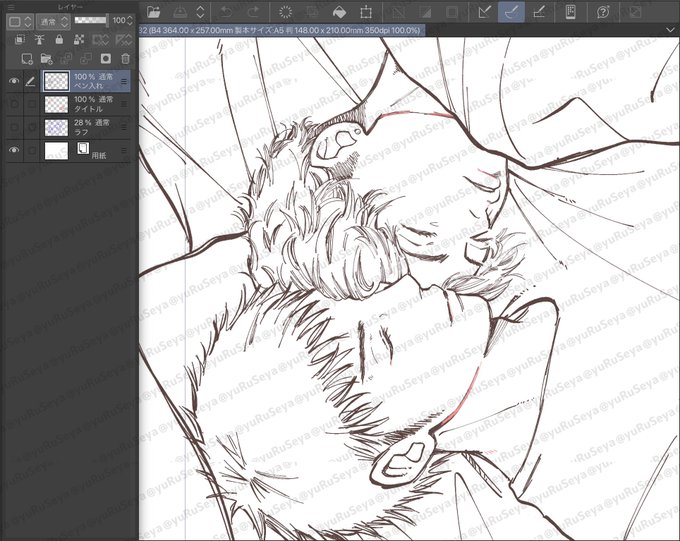Click the ラフ layer thumbnail
The height and width of the screenshot is (541, 680).
pyautogui.click(x=56, y=128)
